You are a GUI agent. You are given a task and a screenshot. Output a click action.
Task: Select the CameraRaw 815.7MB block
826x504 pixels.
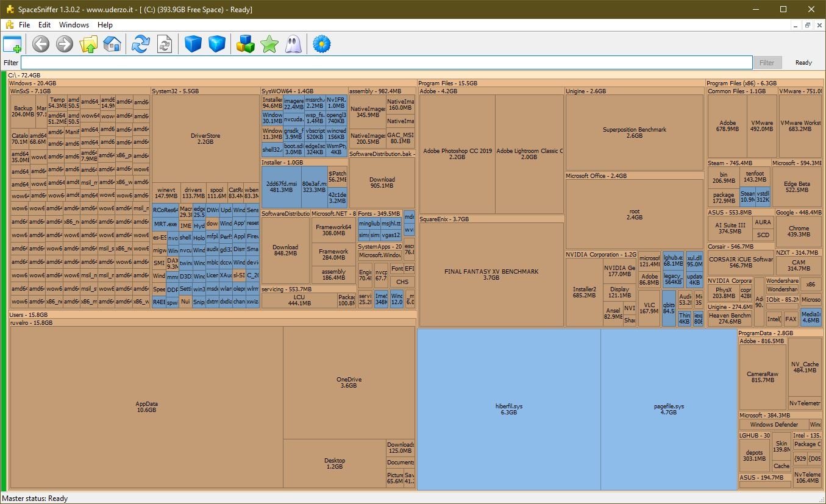point(763,377)
